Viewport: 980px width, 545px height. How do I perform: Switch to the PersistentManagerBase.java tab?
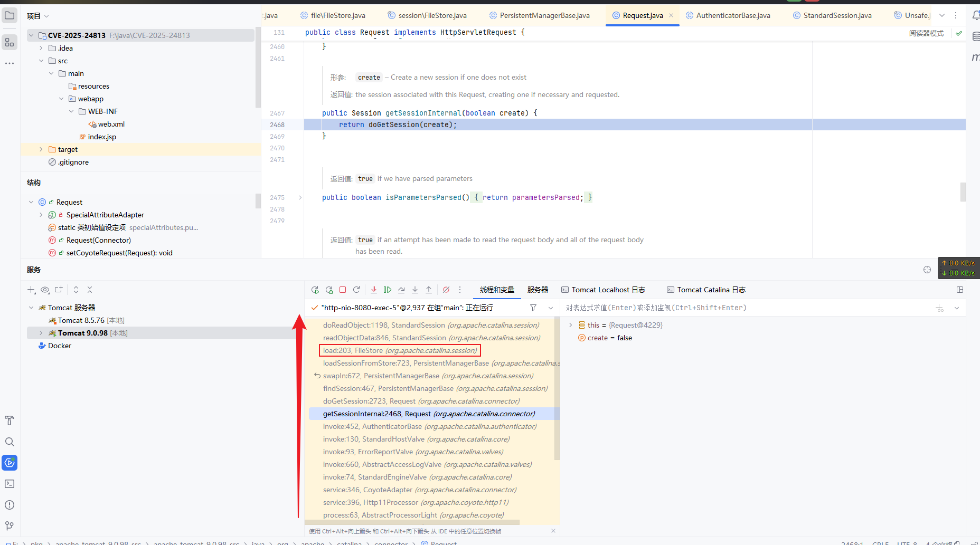(539, 15)
